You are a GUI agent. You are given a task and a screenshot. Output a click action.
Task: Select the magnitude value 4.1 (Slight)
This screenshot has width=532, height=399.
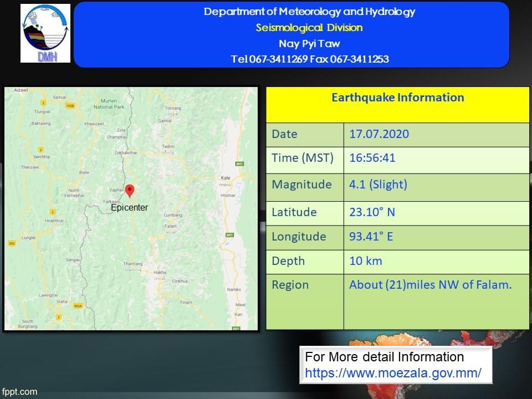coord(378,185)
